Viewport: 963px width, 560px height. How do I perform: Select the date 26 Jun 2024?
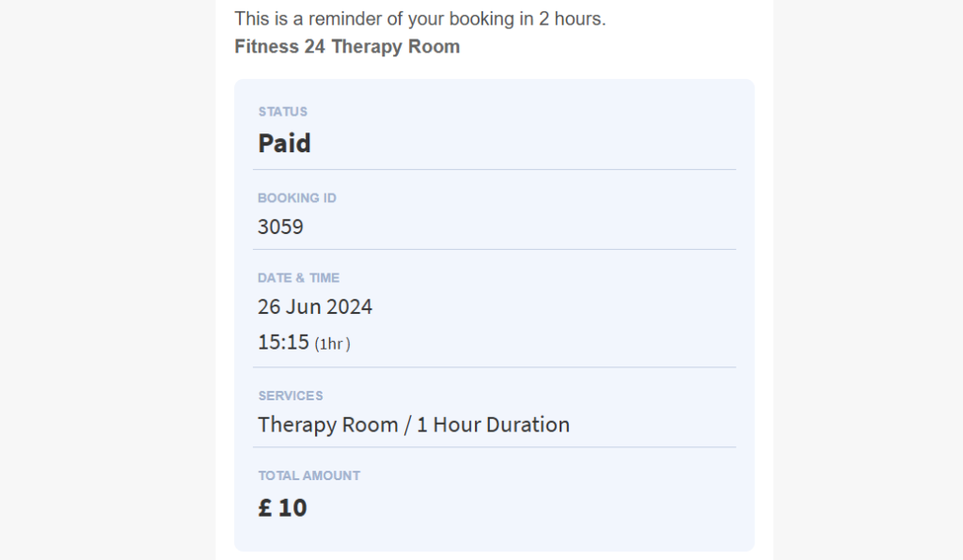click(x=315, y=306)
